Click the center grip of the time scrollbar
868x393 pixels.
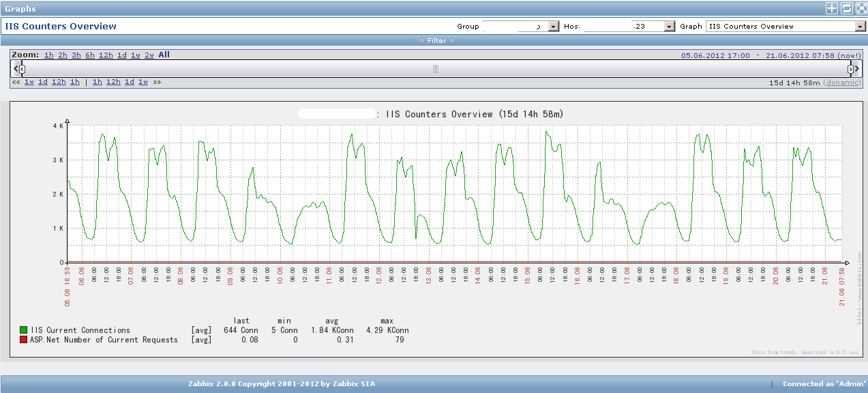tap(436, 68)
